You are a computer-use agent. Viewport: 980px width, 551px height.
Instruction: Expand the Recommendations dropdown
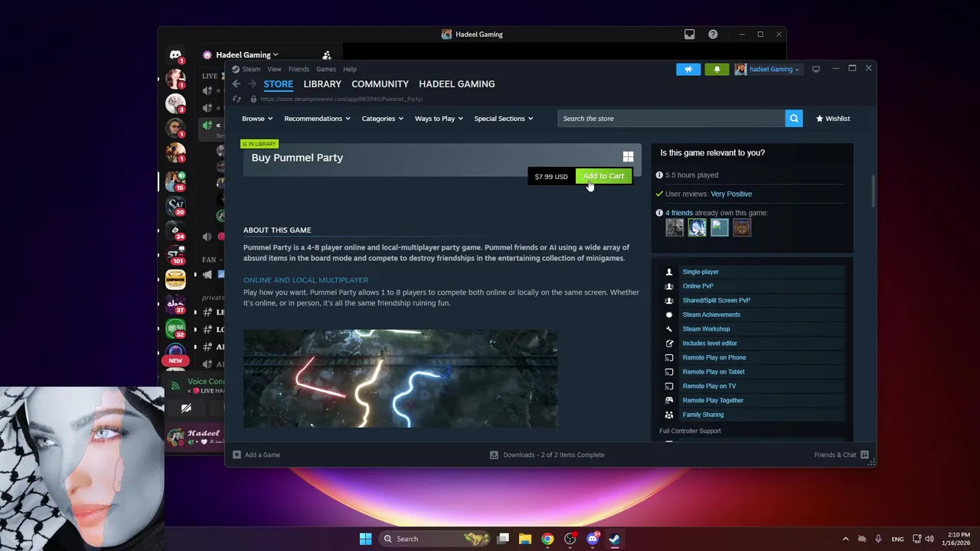pyautogui.click(x=317, y=119)
